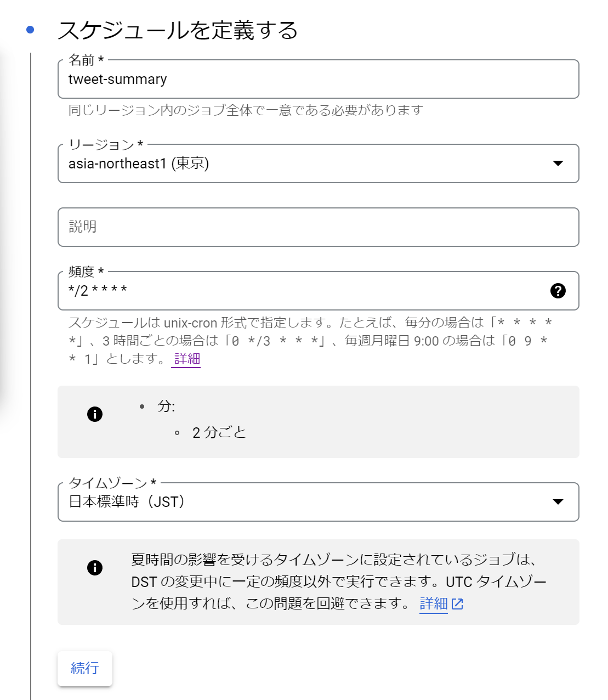Viewport: 608px width, 700px height.
Task: Click the 分: label in the summary box
Action: point(166,407)
